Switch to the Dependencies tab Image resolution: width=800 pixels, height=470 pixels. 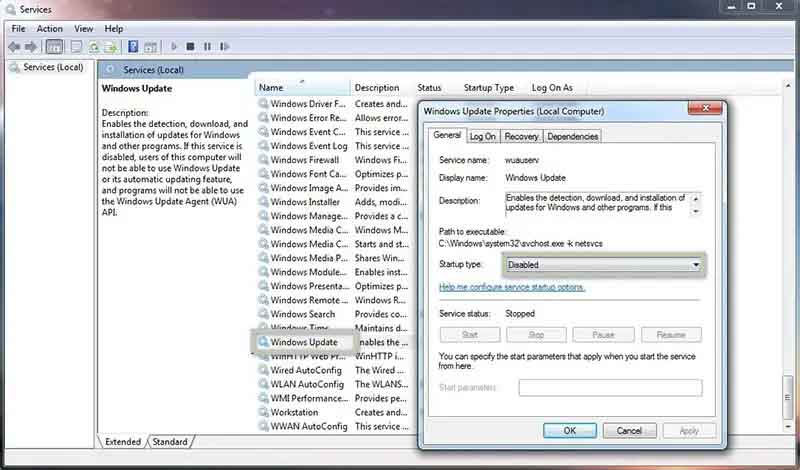tap(572, 136)
